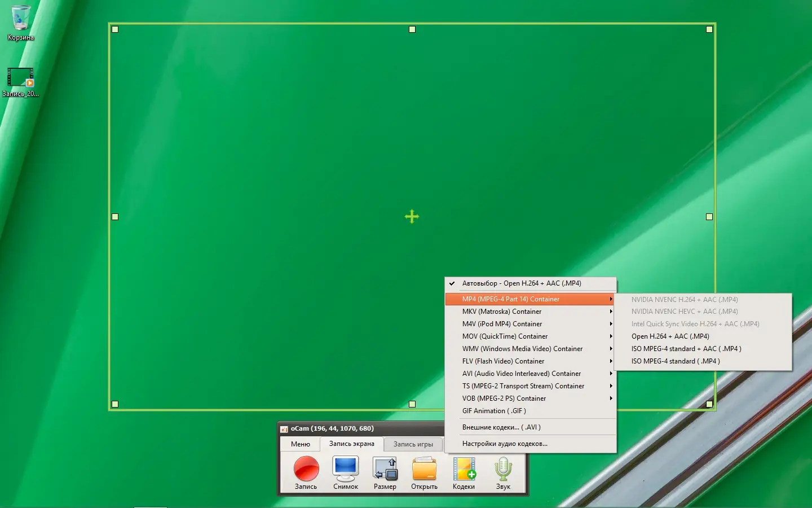This screenshot has width=812, height=508.
Task: Choose ISO MPEG-4 standard (.MP4) without AAC
Action: [703, 361]
